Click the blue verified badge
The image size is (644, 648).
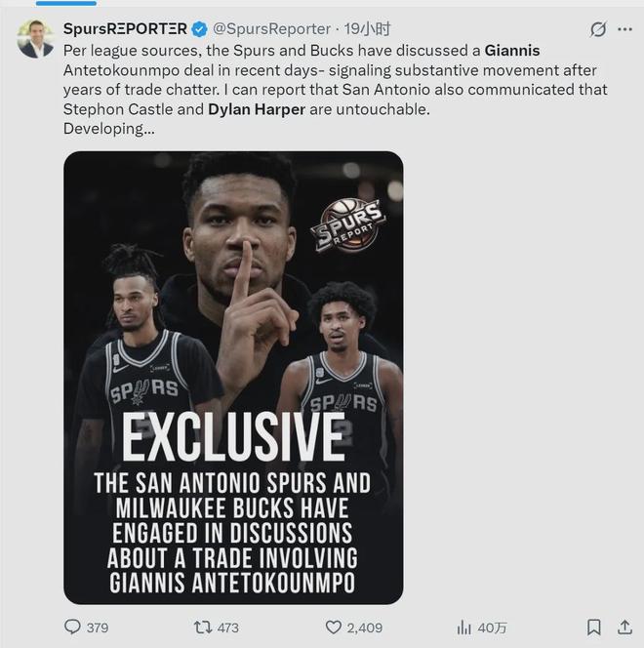[199, 30]
